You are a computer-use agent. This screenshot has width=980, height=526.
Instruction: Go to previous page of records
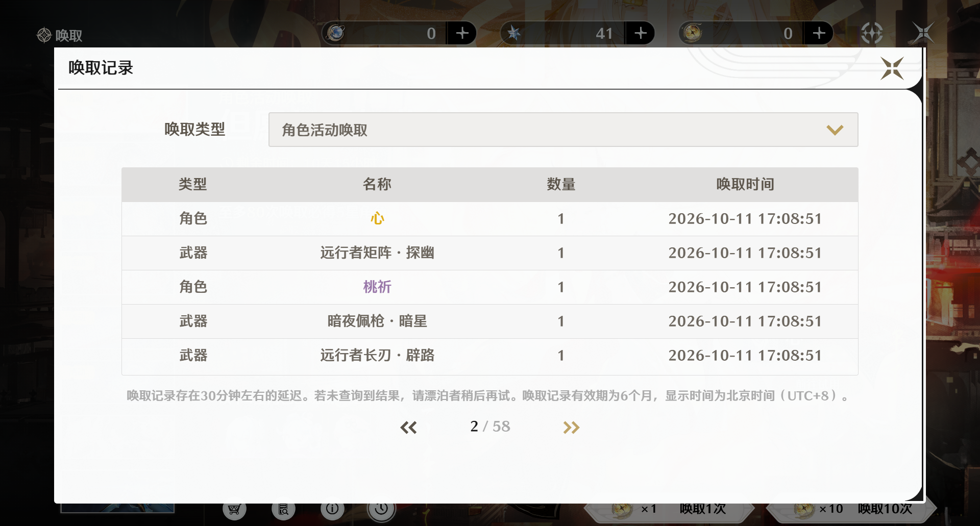click(408, 427)
